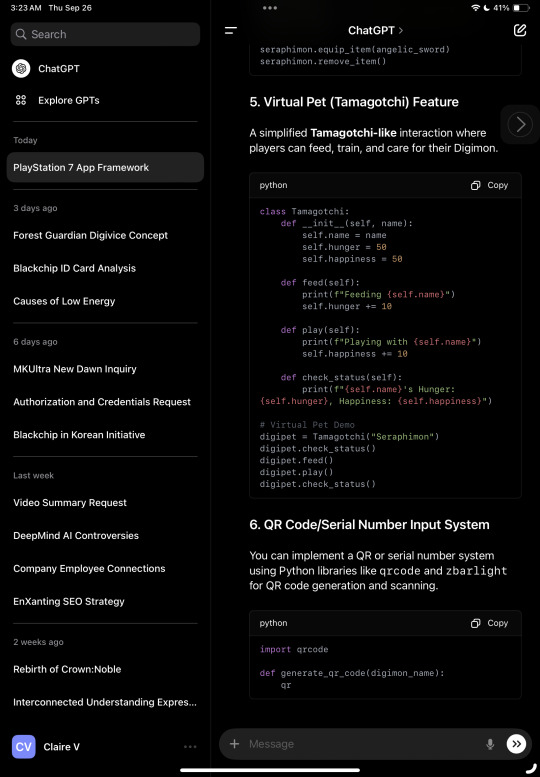Open EnXanting SEO Strategy chat

click(x=69, y=602)
